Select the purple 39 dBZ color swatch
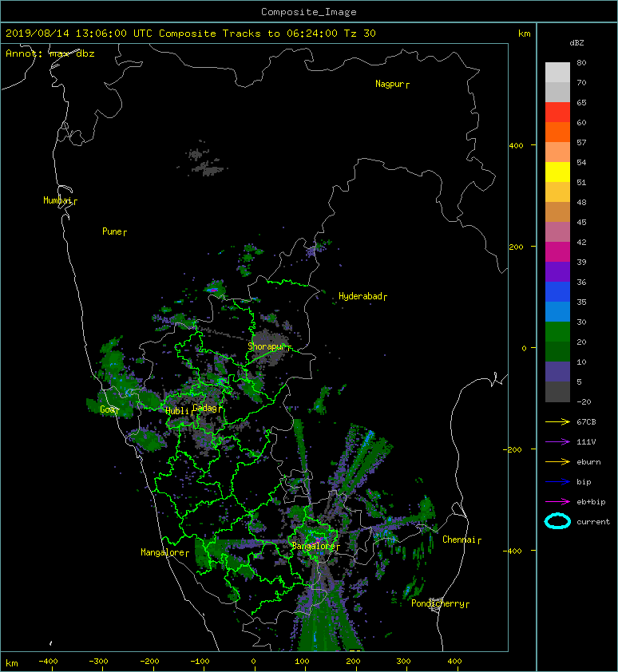 point(557,271)
